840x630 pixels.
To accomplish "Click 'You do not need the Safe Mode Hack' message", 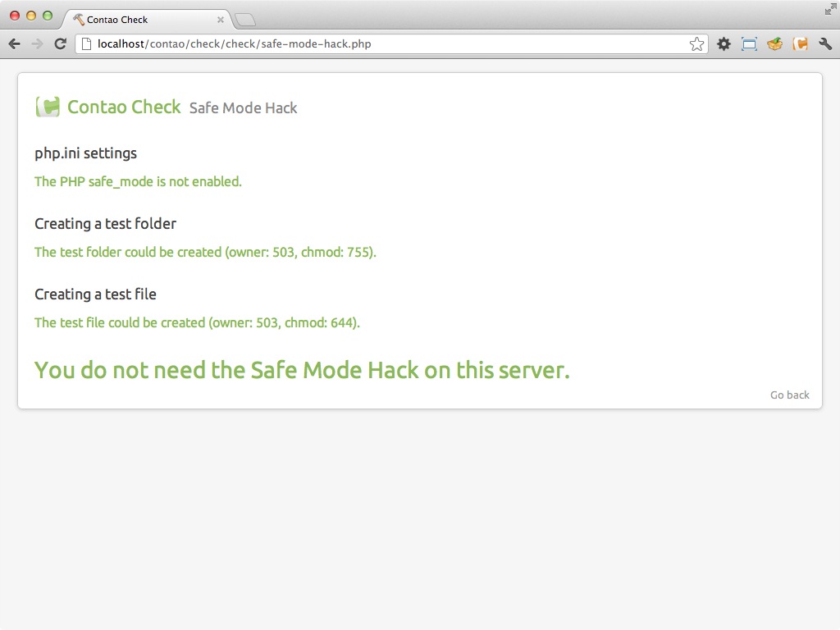I will (x=302, y=370).
